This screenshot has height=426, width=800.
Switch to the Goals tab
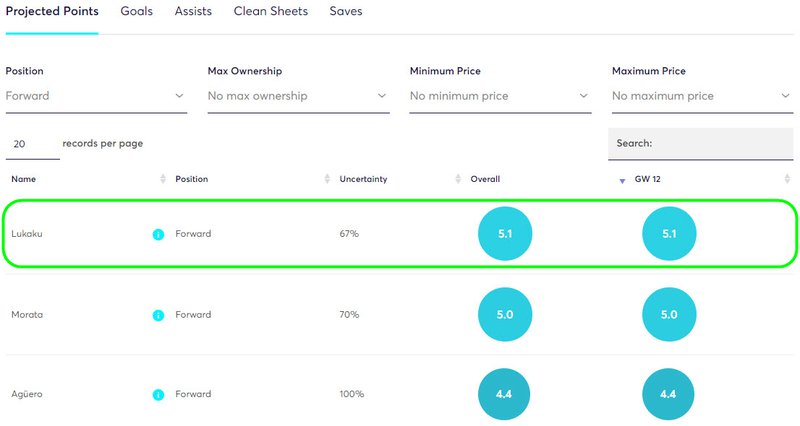click(x=136, y=11)
